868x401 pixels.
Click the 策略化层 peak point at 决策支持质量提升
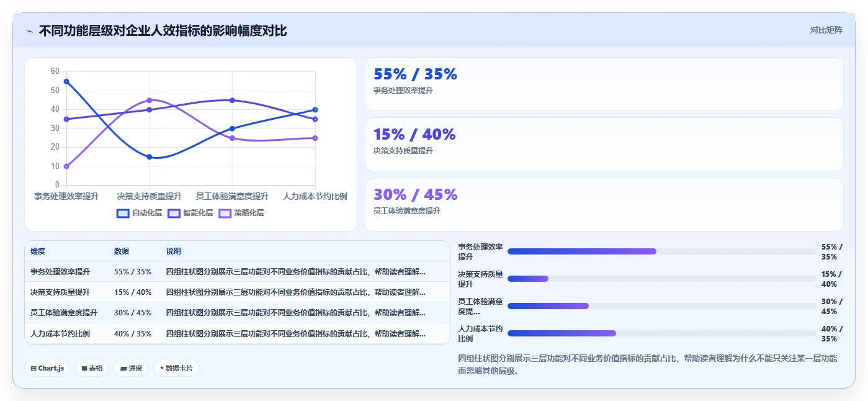[x=150, y=100]
